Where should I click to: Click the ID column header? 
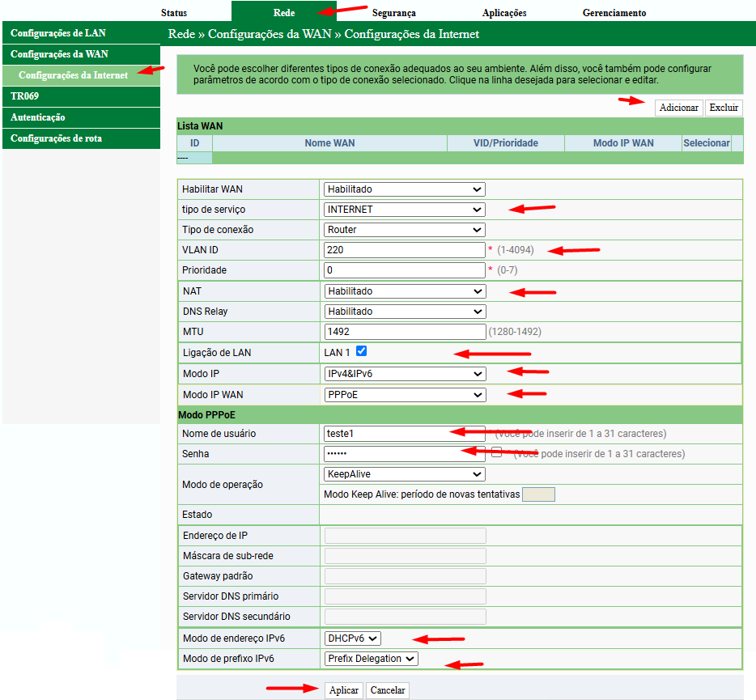[x=195, y=143]
